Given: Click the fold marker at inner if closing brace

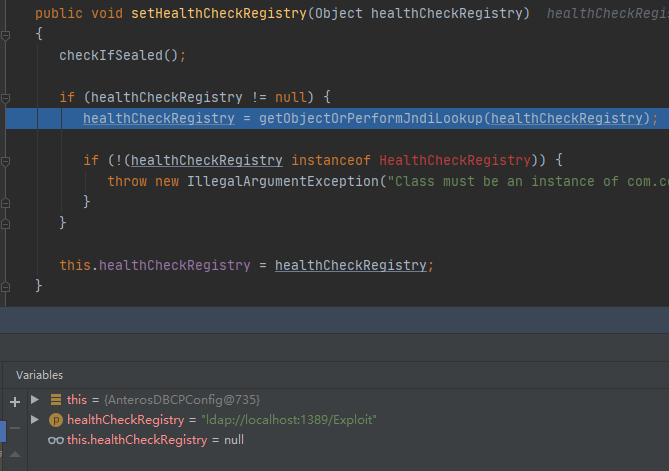Looking at the screenshot, I should click(x=6, y=202).
